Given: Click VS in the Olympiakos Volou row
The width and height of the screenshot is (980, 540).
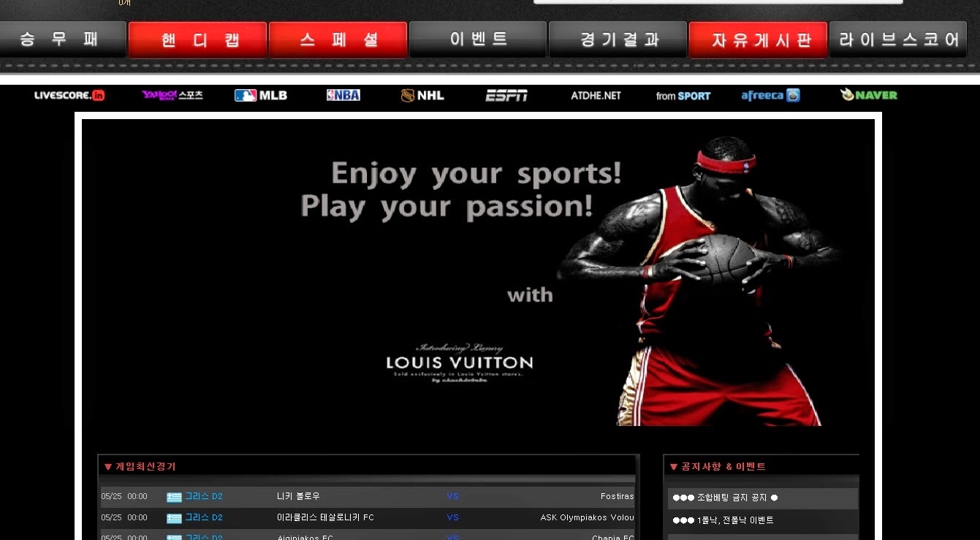Looking at the screenshot, I should (452, 517).
